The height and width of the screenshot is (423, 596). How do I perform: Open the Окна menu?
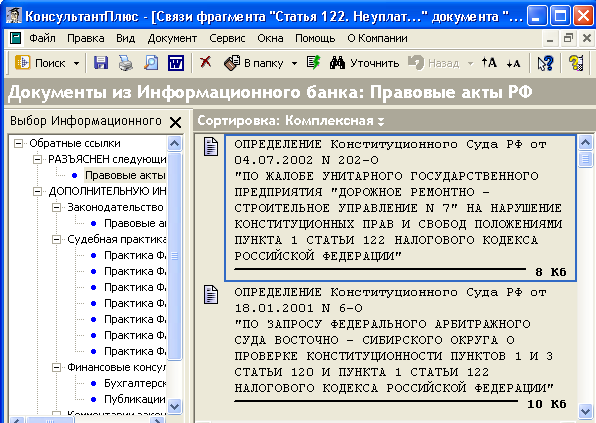point(270,38)
